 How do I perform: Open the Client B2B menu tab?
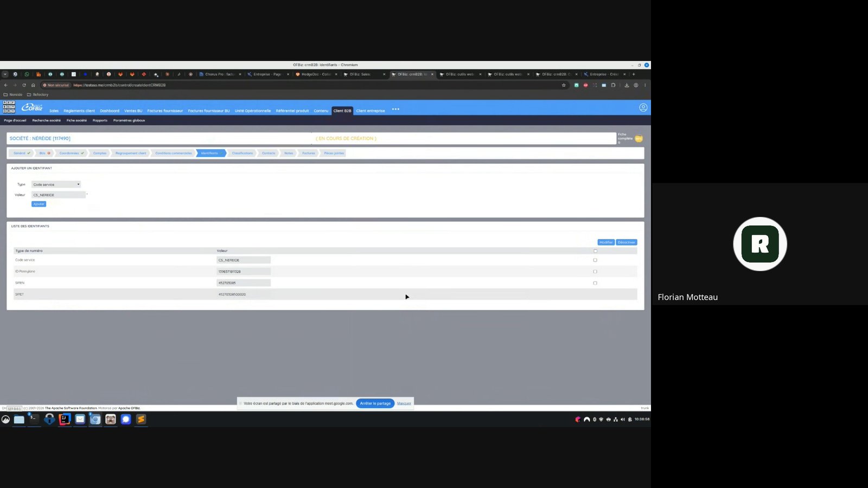coord(342,111)
